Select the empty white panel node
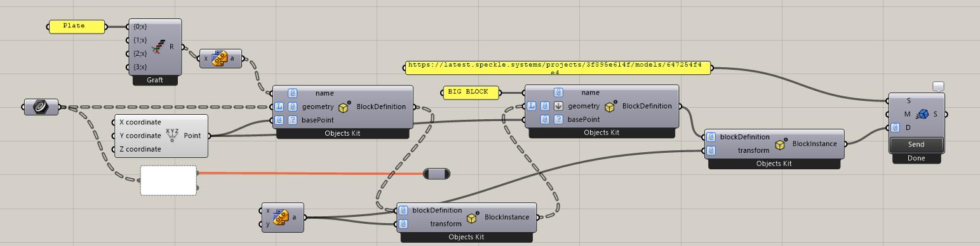This screenshot has width=980, height=246. click(x=168, y=180)
